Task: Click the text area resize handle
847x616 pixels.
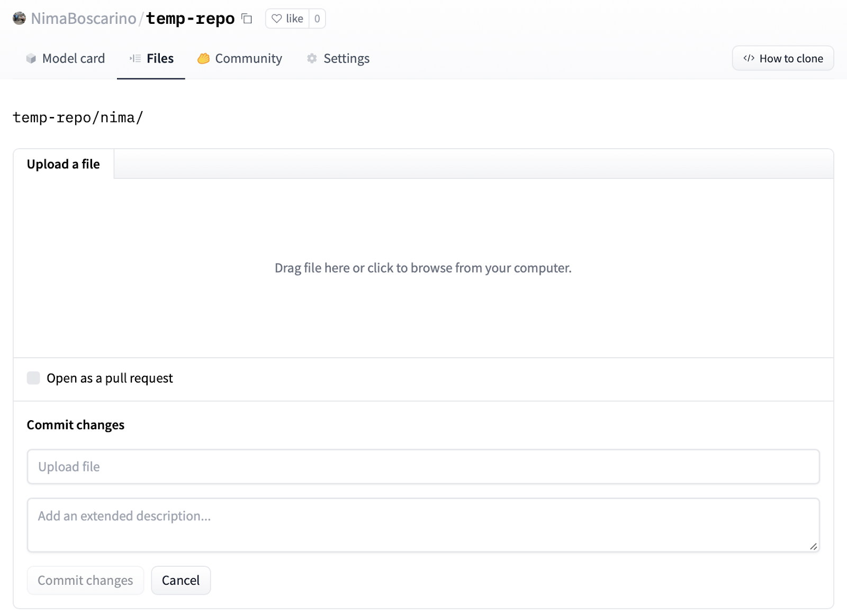Action: (x=813, y=546)
